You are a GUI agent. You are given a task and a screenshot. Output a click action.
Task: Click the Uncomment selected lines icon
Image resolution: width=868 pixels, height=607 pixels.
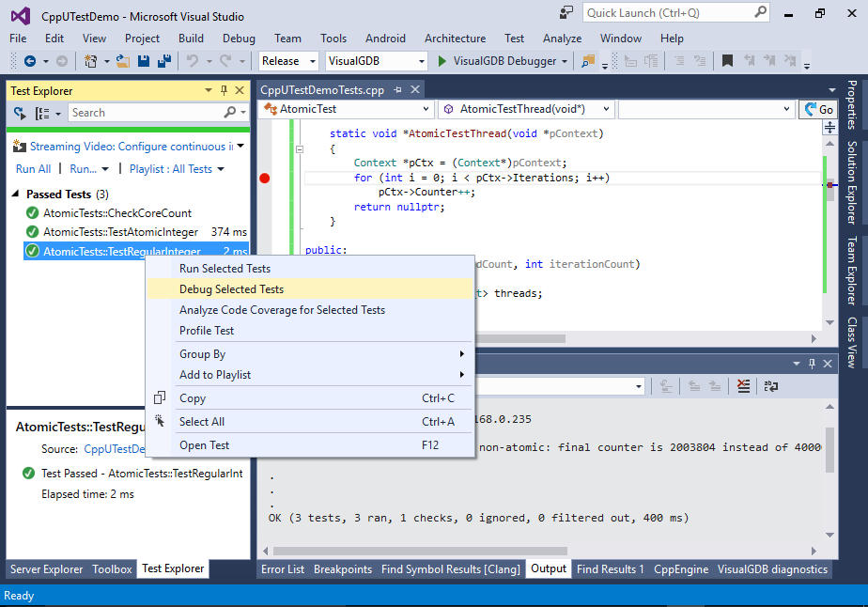(700, 61)
